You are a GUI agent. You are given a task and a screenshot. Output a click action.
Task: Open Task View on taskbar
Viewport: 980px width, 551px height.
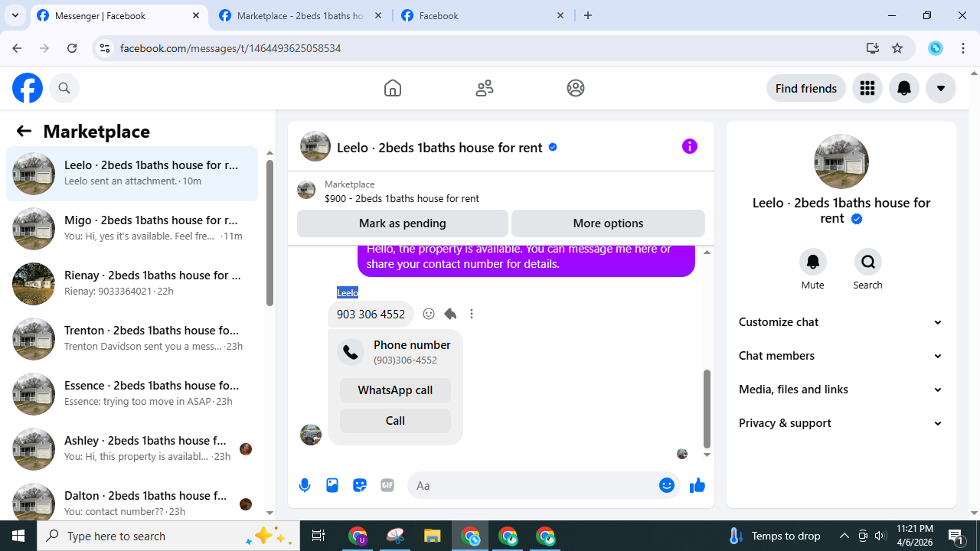point(318,536)
